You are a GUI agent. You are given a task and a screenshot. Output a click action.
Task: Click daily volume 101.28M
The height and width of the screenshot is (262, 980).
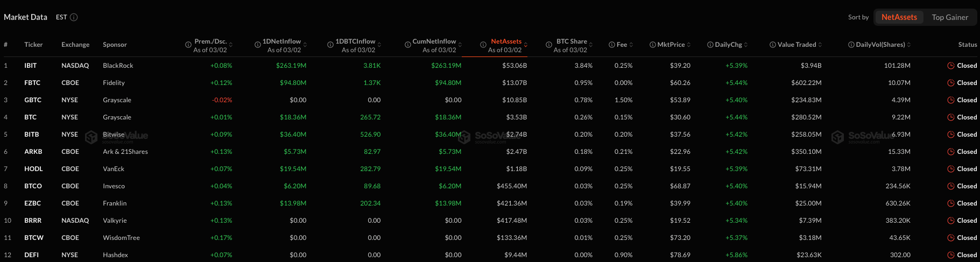click(x=897, y=66)
